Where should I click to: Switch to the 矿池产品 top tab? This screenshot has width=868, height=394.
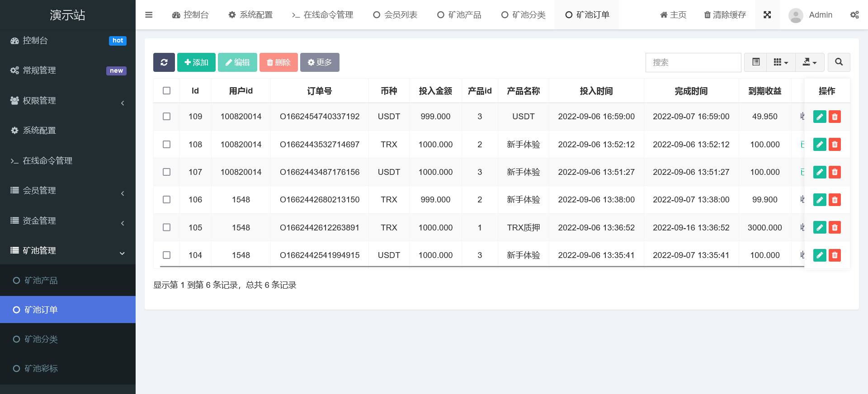(459, 15)
